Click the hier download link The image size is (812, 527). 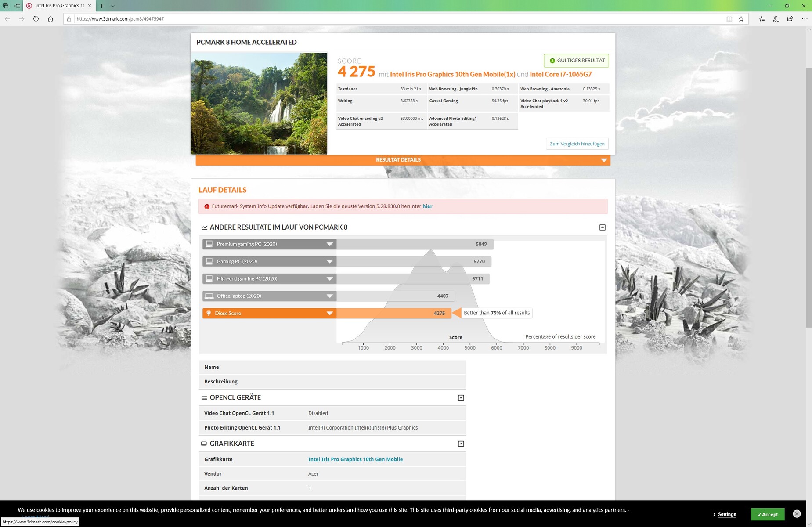tap(427, 206)
